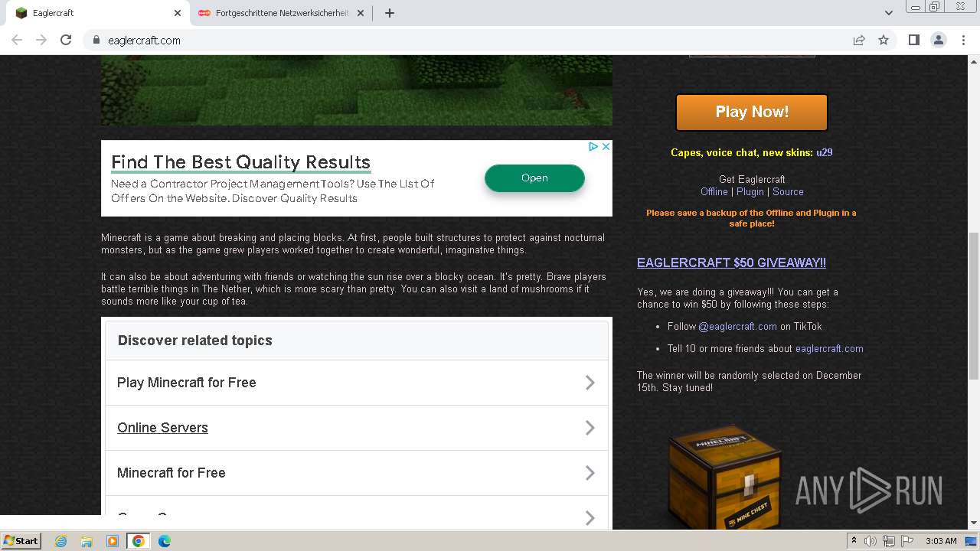The image size is (980, 551).
Task: Share this page icon in address bar
Action: click(859, 40)
